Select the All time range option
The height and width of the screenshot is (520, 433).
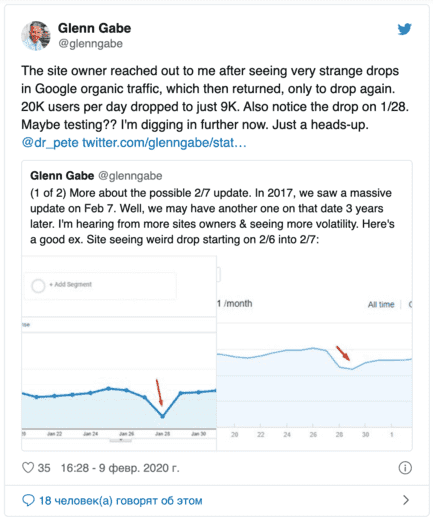(381, 304)
